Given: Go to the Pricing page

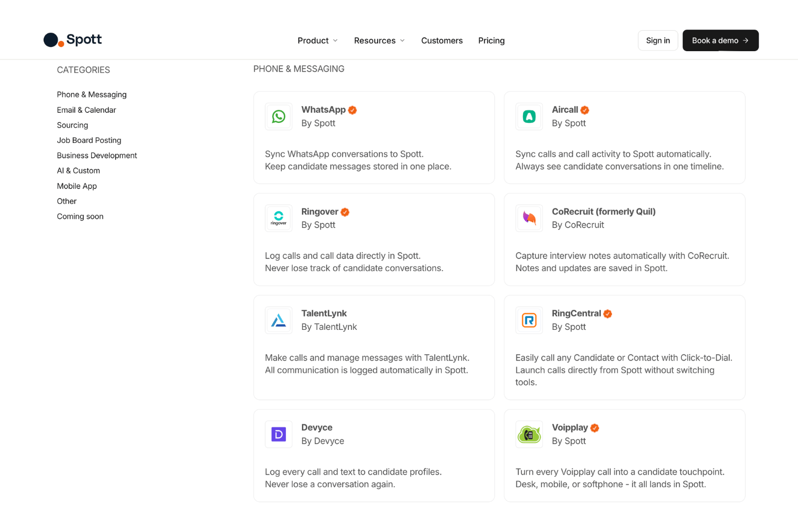Looking at the screenshot, I should tap(491, 40).
